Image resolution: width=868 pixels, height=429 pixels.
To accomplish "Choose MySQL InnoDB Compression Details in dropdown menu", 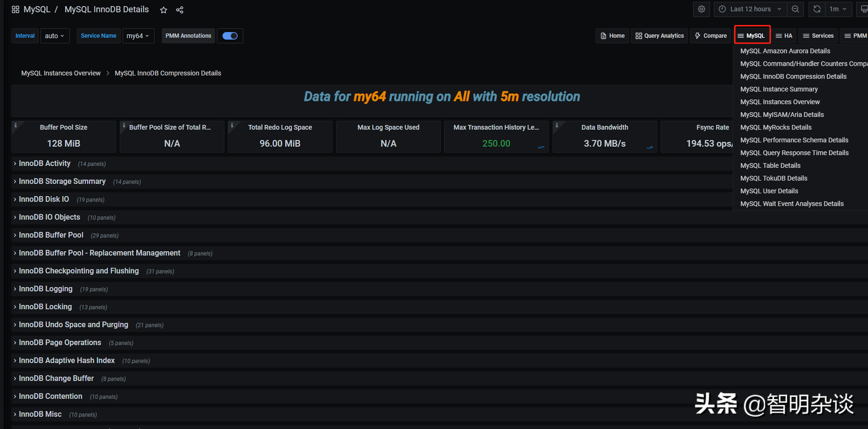I will [793, 76].
